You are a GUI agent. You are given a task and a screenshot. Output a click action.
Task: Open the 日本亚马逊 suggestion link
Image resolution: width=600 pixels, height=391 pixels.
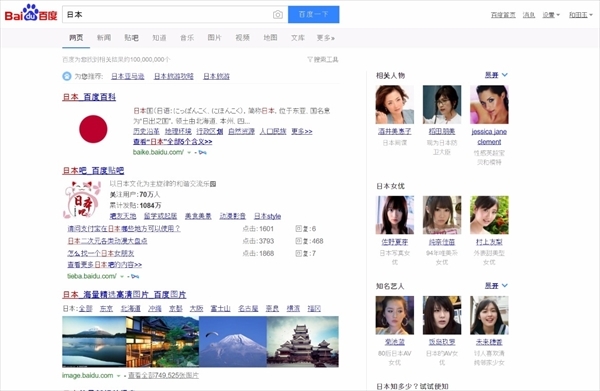128,76
